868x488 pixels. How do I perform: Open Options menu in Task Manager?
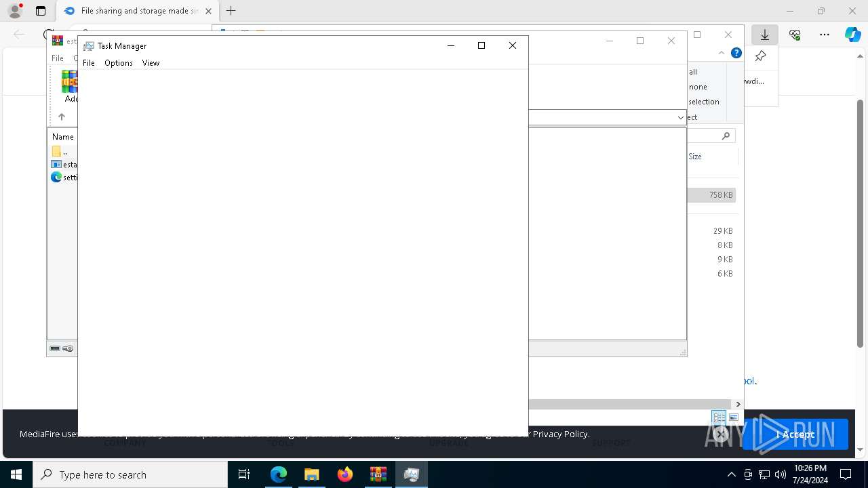119,63
